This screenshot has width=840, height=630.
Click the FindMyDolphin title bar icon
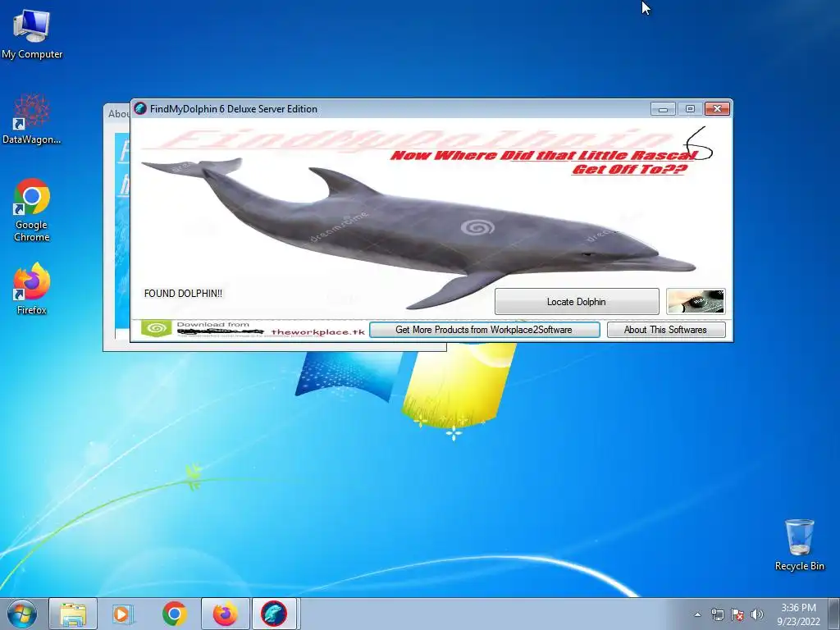pyautogui.click(x=140, y=109)
